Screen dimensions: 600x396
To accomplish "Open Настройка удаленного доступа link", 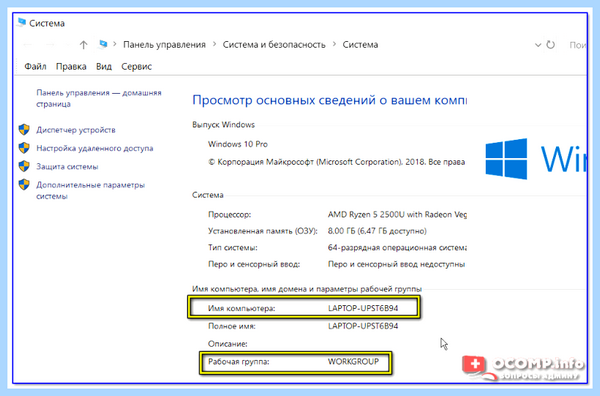I will point(95,148).
